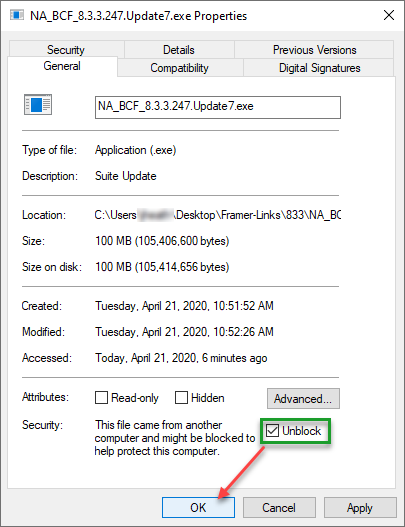
Task: View the Digital Signatures tab
Action: tap(319, 68)
